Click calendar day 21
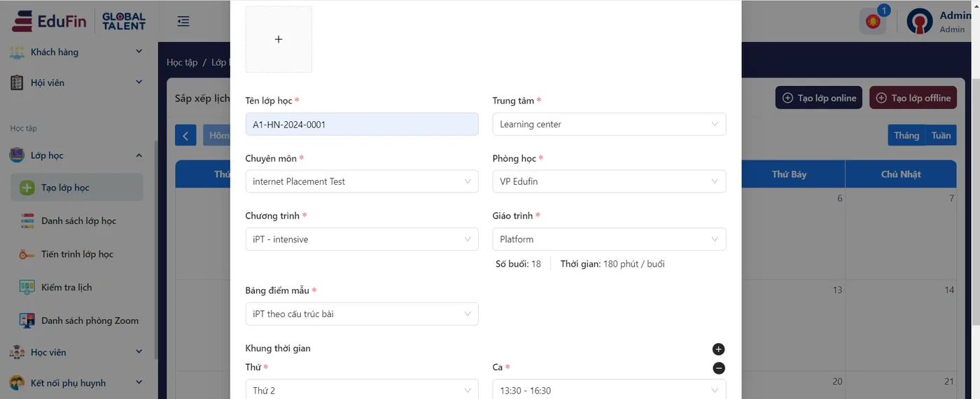This screenshot has width=980, height=399. [949, 381]
